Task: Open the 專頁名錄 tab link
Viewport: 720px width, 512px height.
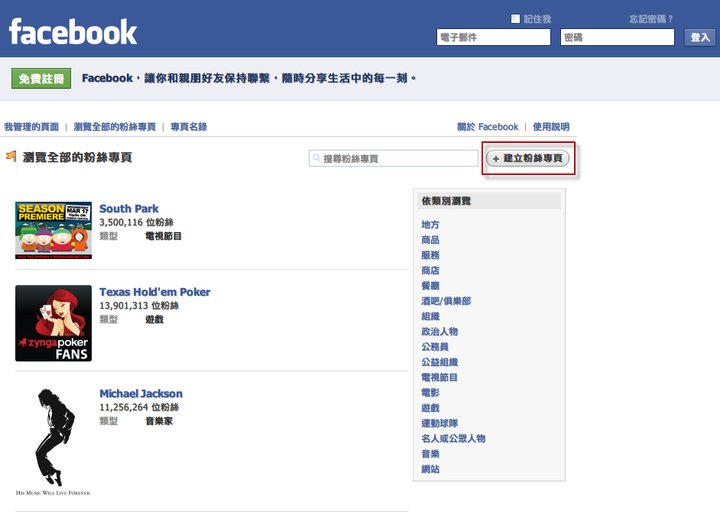Action: pyautogui.click(x=189, y=127)
